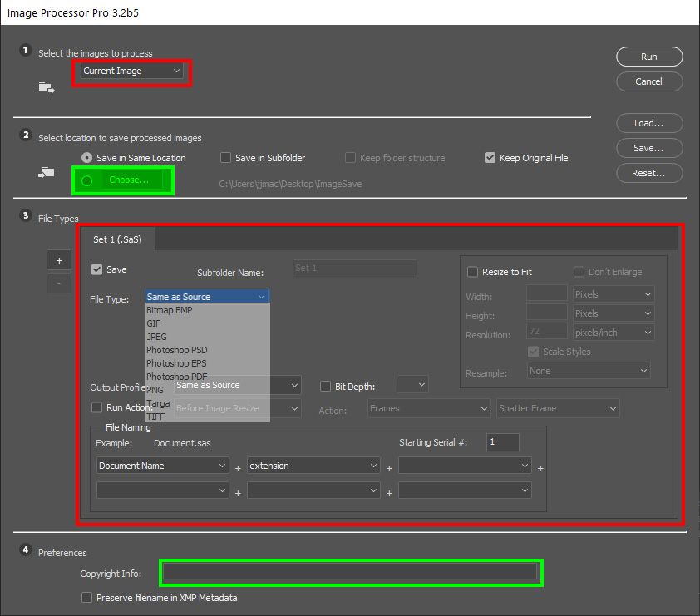Check Preserve filename in XMP Metadata
The height and width of the screenshot is (616, 700).
point(87,597)
